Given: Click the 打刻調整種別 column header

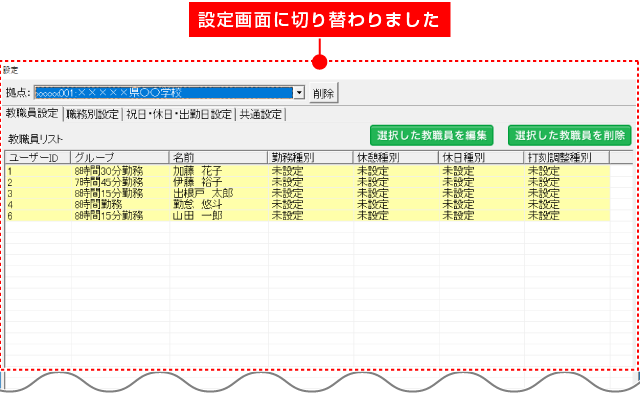Looking at the screenshot, I should point(567,157).
